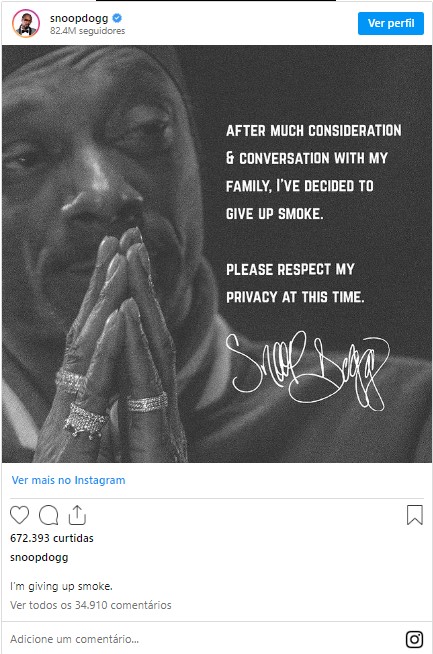Screen dimensions: 433x654
Task: Click the Ver perfil button
Action: click(x=391, y=23)
